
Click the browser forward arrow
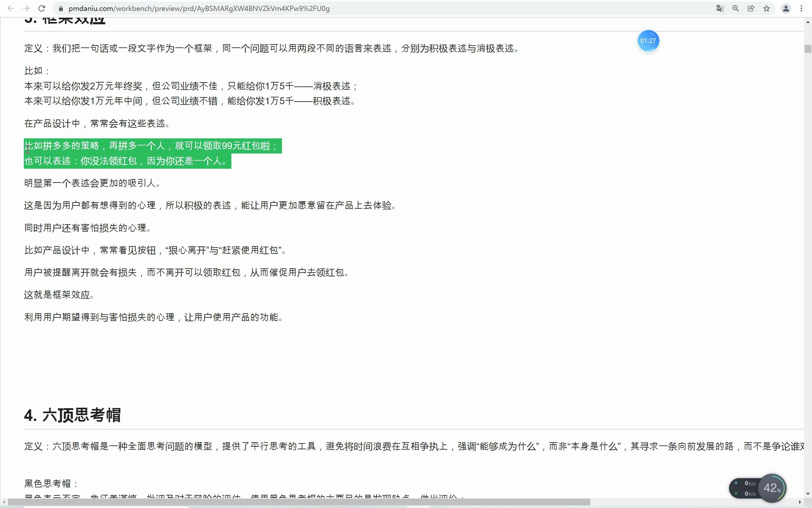coord(26,8)
